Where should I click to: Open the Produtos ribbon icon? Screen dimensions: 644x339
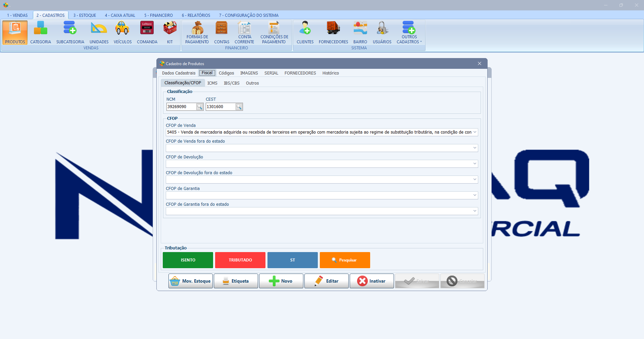[15, 33]
